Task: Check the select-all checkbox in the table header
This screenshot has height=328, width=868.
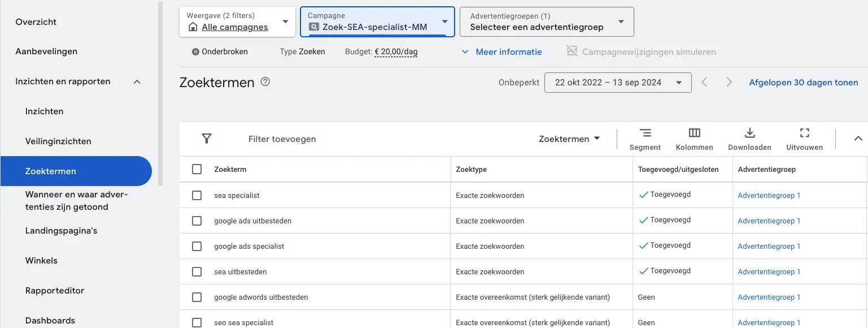Action: tap(197, 169)
